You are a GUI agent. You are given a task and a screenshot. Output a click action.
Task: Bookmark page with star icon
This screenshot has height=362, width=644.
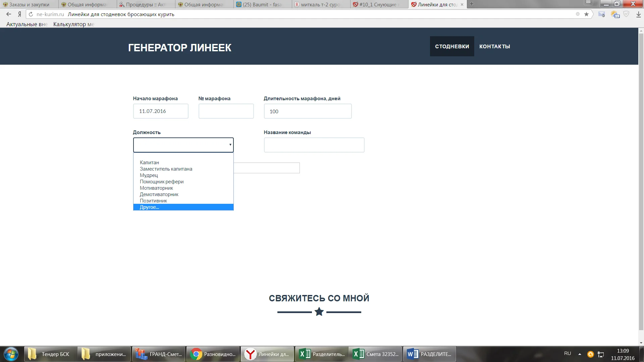[x=586, y=14]
